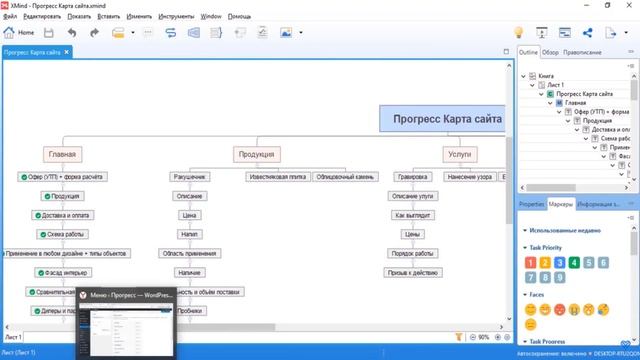The image size is (640, 360).
Task: Zoom in with the plus icon near 90%
Action: [498, 337]
